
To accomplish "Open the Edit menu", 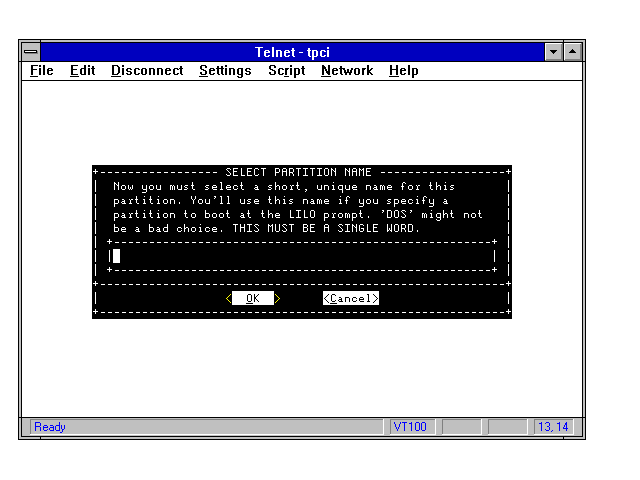I will 82,71.
